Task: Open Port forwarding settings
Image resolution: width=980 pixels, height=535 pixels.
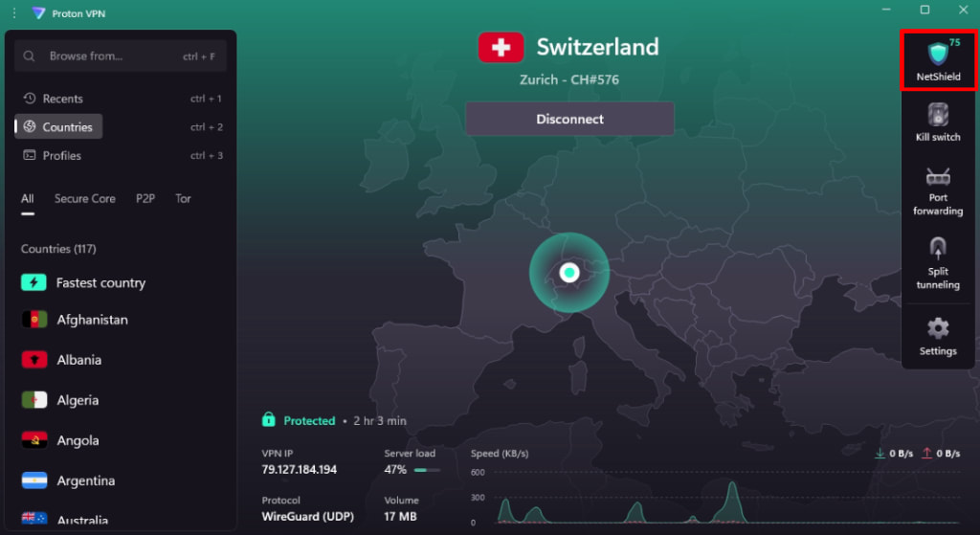Action: click(x=938, y=191)
